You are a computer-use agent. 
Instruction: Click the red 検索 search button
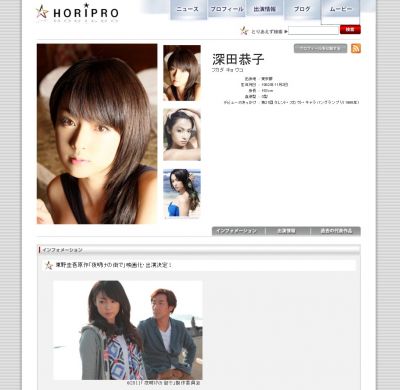350,30
